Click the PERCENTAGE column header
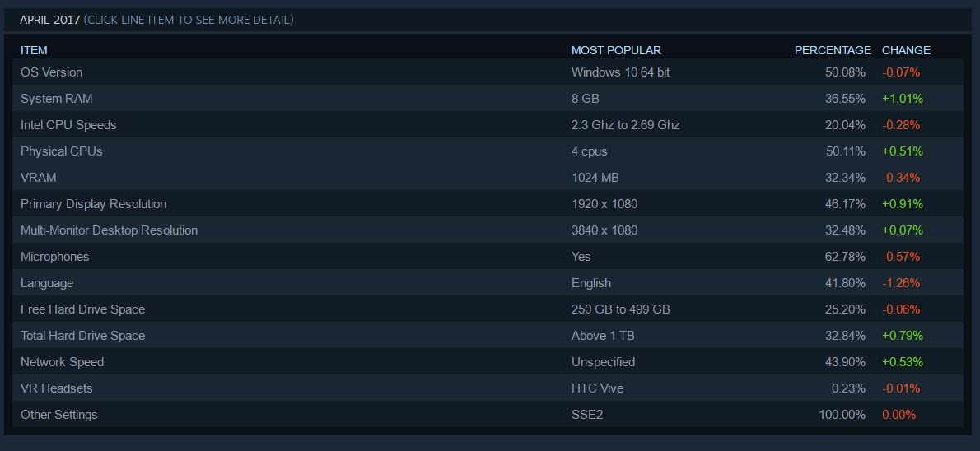The width and height of the screenshot is (980, 451). [832, 50]
